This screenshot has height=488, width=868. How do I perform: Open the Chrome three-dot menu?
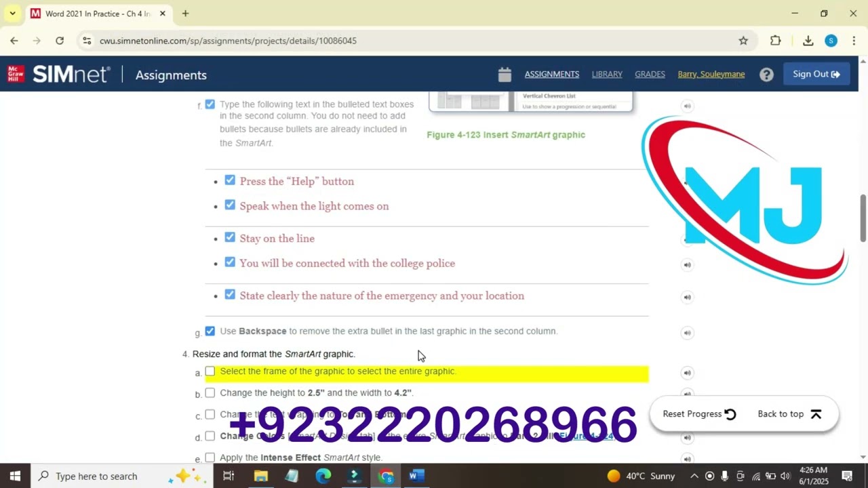pyautogui.click(x=854, y=41)
